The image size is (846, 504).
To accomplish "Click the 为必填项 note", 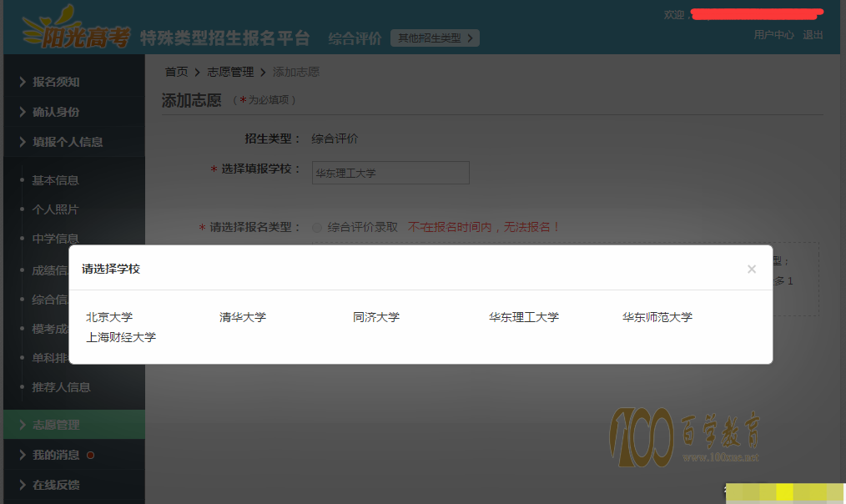I will click(x=264, y=100).
